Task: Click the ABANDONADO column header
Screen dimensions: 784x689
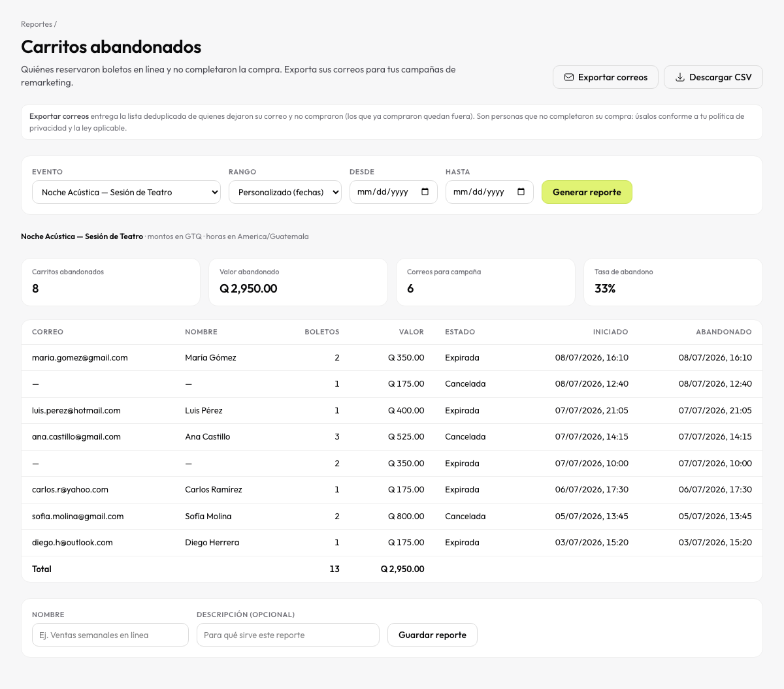Action: [x=724, y=332]
